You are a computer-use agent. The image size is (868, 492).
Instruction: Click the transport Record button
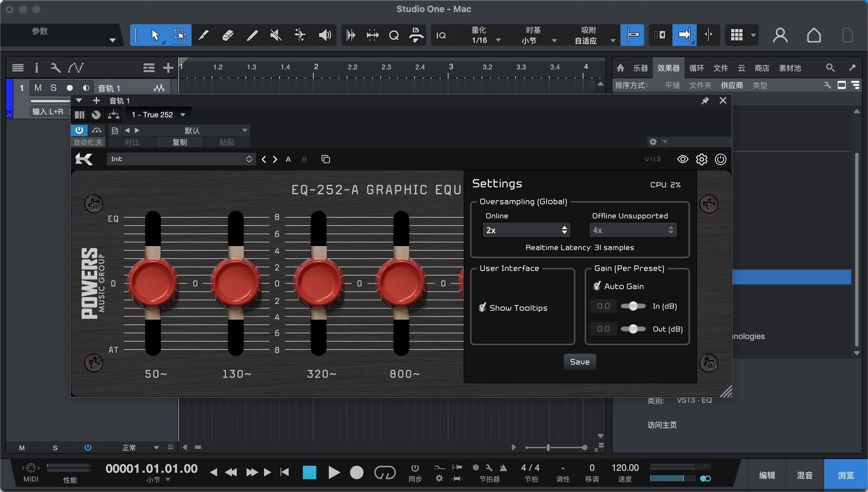357,473
